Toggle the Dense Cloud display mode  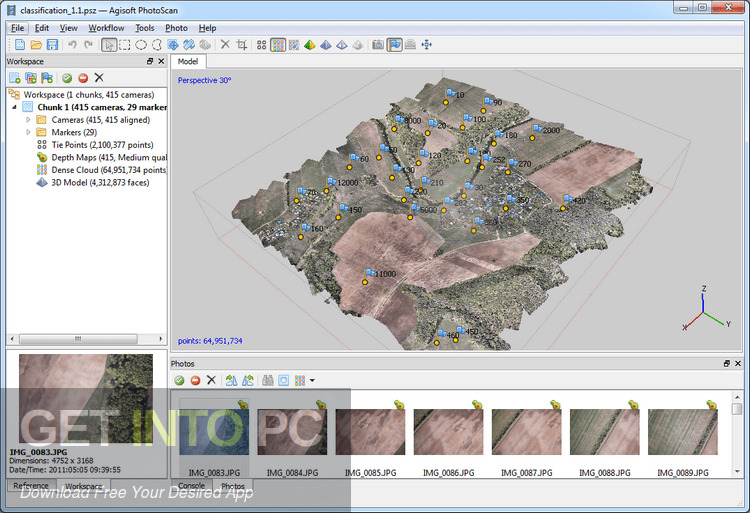278,45
